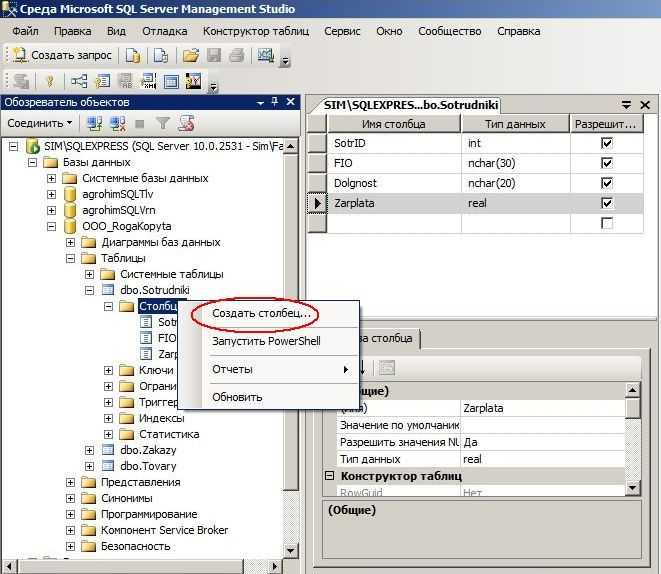Open the Сервис menu
This screenshot has width=661, height=574.
click(342, 31)
